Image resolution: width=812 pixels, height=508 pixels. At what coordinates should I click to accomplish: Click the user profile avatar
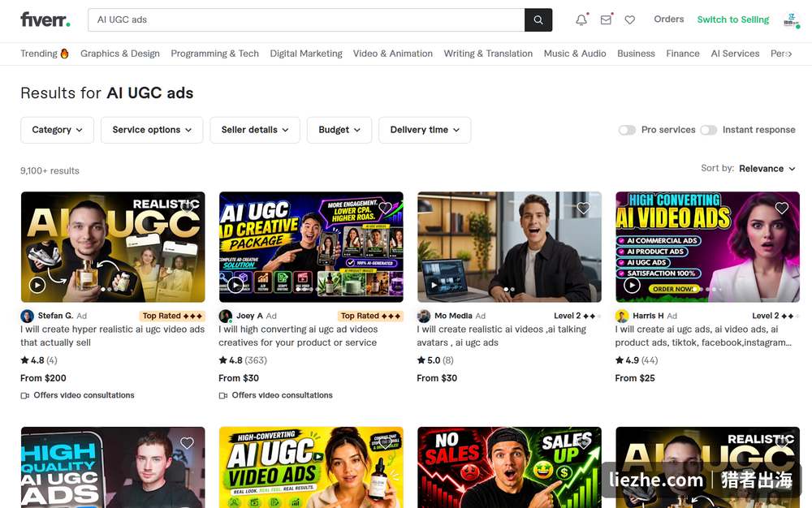pyautogui.click(x=791, y=20)
